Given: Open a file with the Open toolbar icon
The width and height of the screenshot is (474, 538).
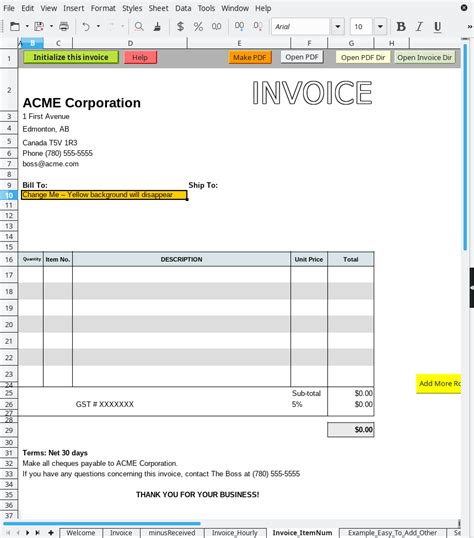Looking at the screenshot, I should pyautogui.click(x=15, y=26).
